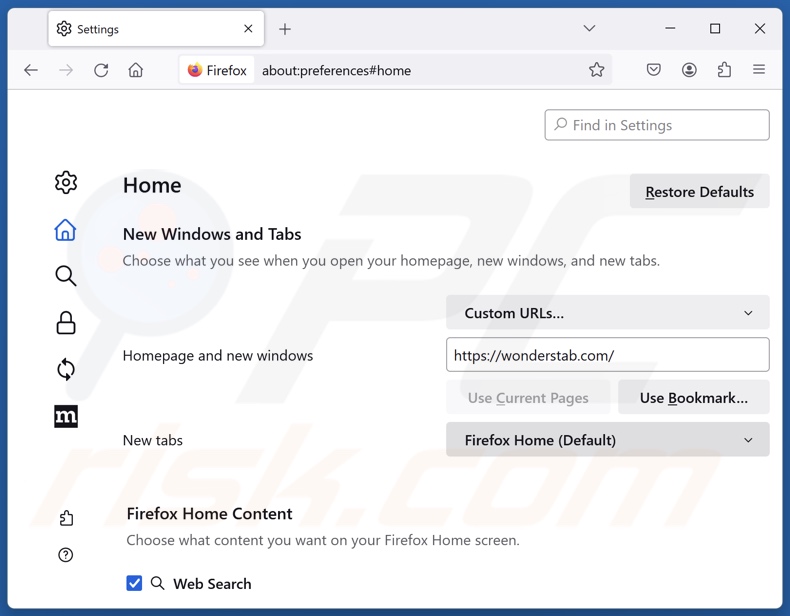
Task: Open the Home settings category
Action: pos(65,230)
